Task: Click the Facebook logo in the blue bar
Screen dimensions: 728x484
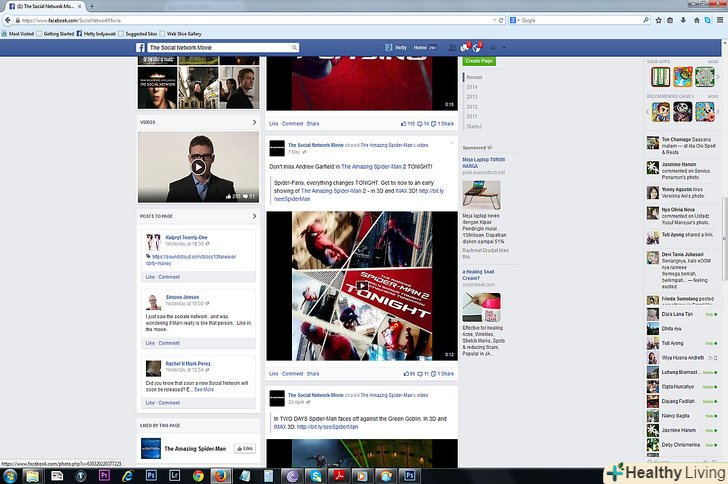Action: click(140, 48)
